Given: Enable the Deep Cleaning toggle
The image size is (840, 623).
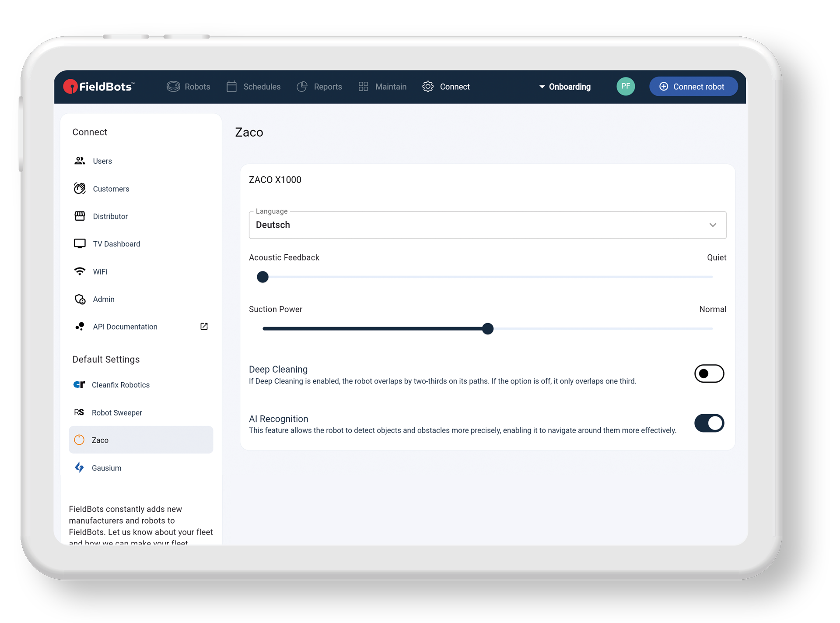Looking at the screenshot, I should (709, 373).
